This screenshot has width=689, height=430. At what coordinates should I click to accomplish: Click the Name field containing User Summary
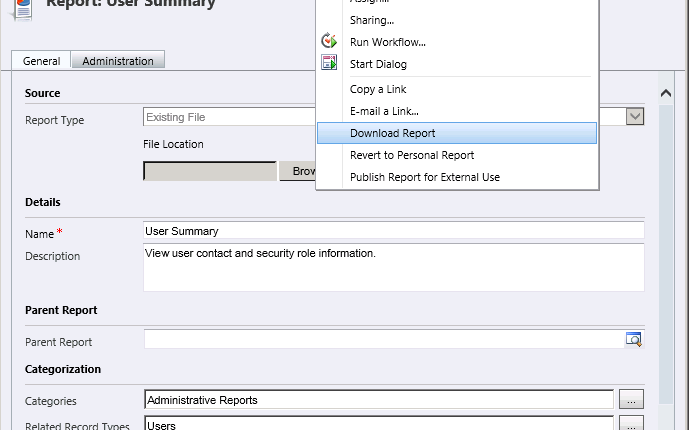click(394, 231)
